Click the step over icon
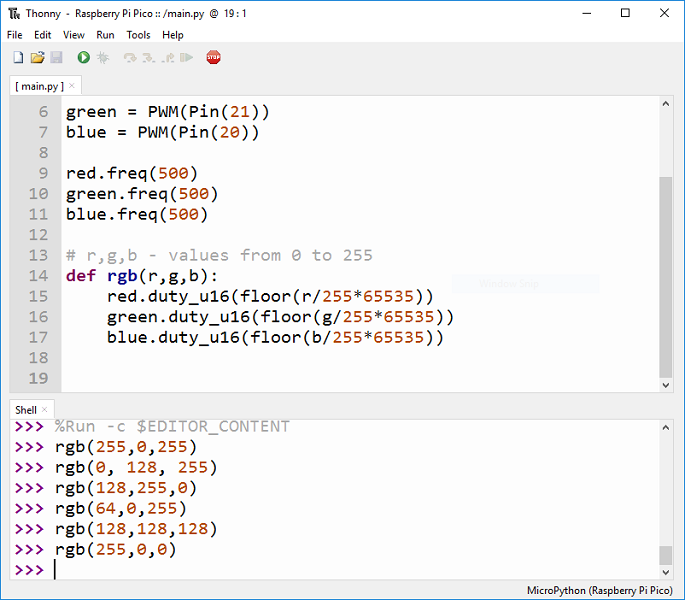Image resolution: width=685 pixels, height=600 pixels. coord(130,58)
